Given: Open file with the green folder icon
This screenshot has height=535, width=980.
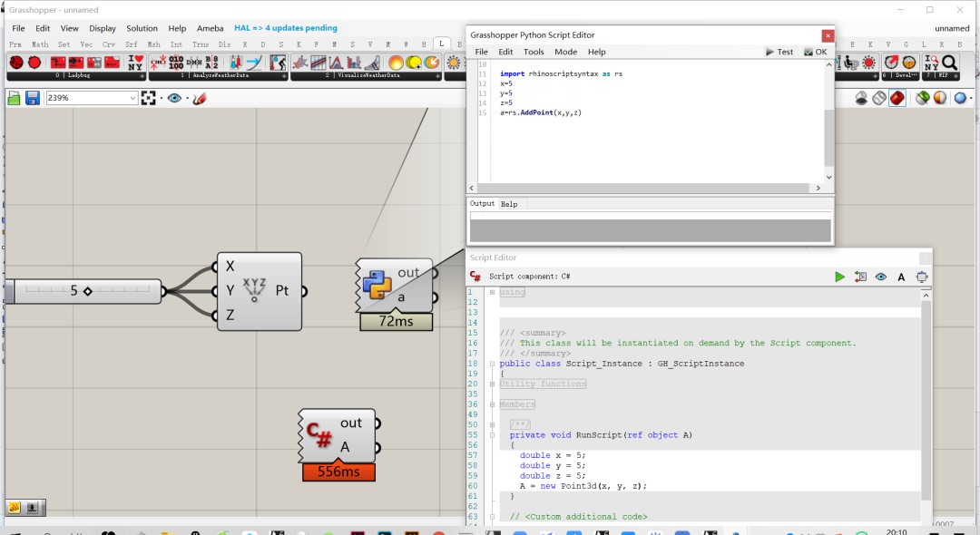Looking at the screenshot, I should point(14,98).
